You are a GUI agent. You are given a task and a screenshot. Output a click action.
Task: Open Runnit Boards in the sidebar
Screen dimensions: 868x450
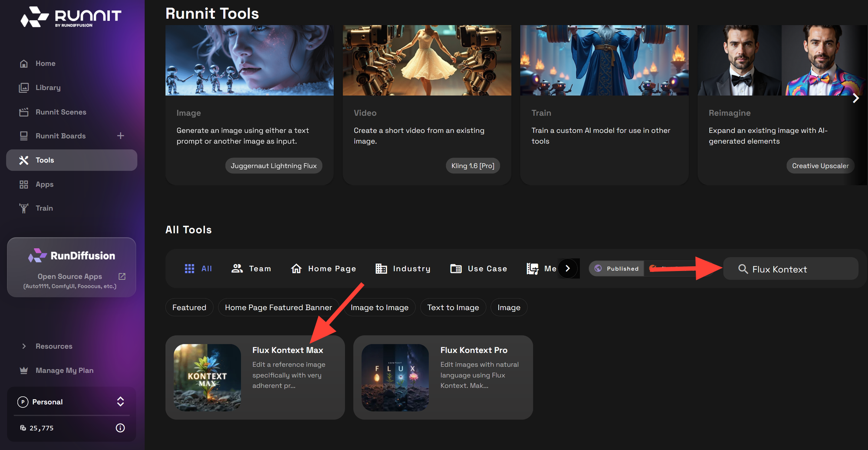[x=61, y=136]
